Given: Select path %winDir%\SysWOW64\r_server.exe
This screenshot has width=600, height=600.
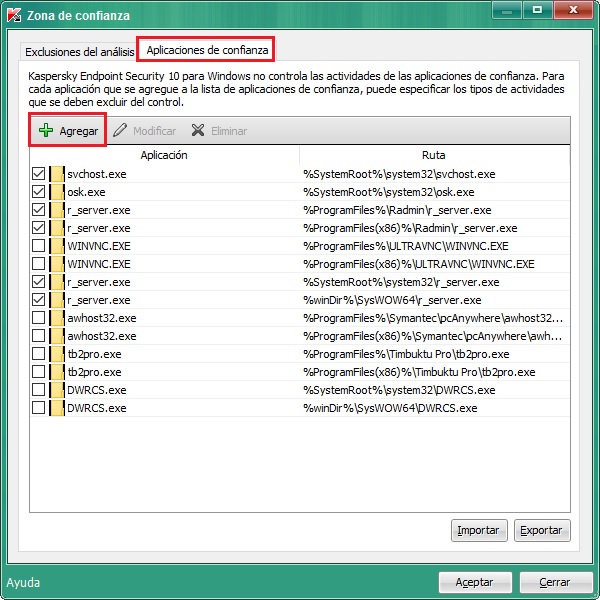Looking at the screenshot, I should click(x=392, y=300).
